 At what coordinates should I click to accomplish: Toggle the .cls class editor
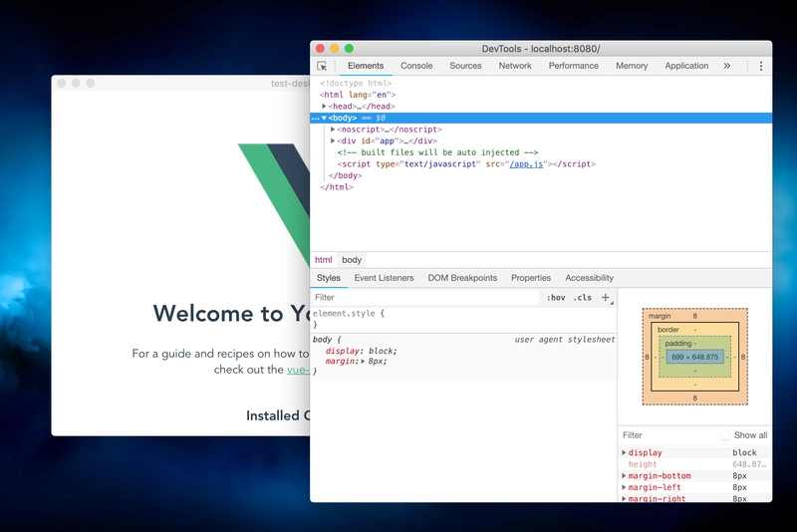(583, 298)
